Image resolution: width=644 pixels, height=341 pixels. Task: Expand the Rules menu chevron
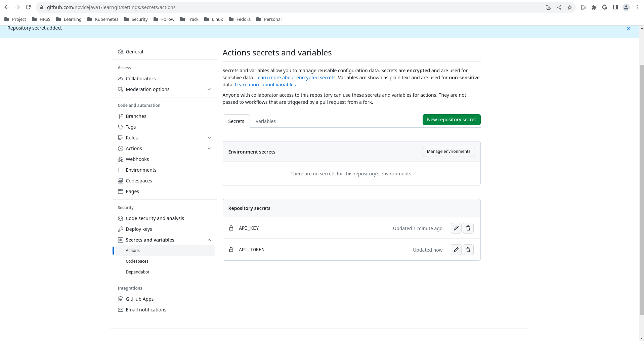click(209, 137)
